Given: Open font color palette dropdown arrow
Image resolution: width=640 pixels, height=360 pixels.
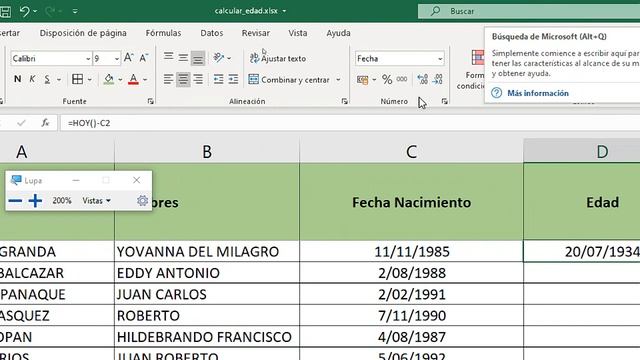Looking at the screenshot, I should point(145,80).
